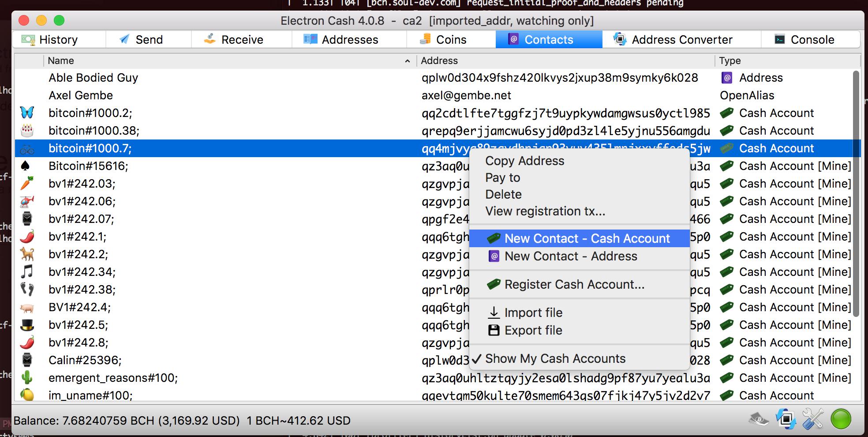Select New Contact - Cash Account

pos(579,238)
